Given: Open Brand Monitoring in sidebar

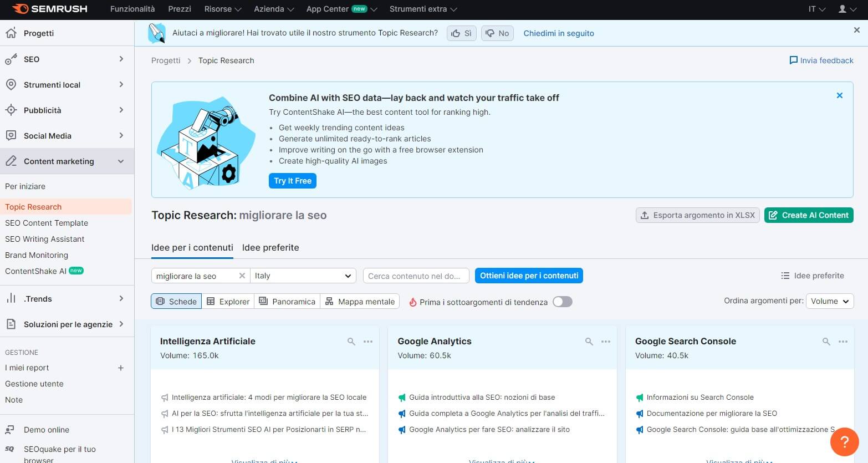Looking at the screenshot, I should (37, 255).
